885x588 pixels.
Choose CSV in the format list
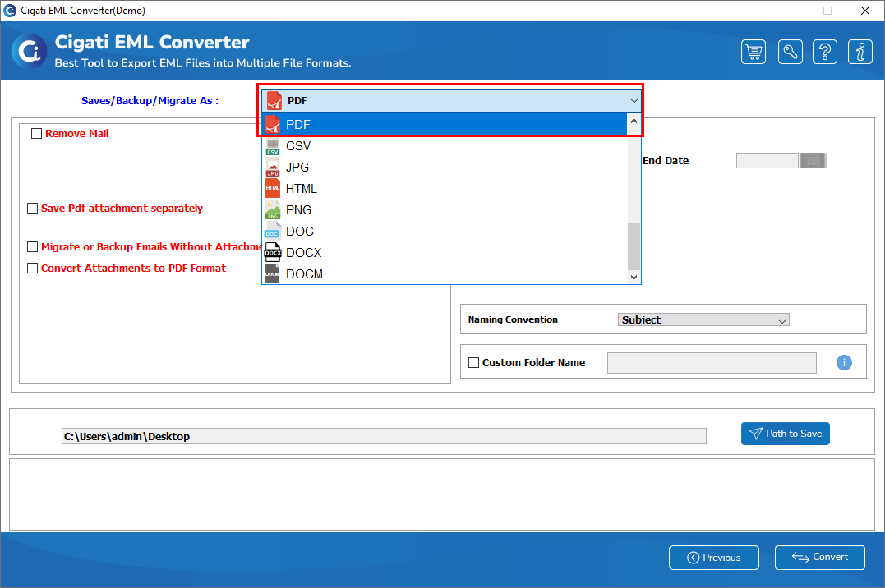[445, 146]
